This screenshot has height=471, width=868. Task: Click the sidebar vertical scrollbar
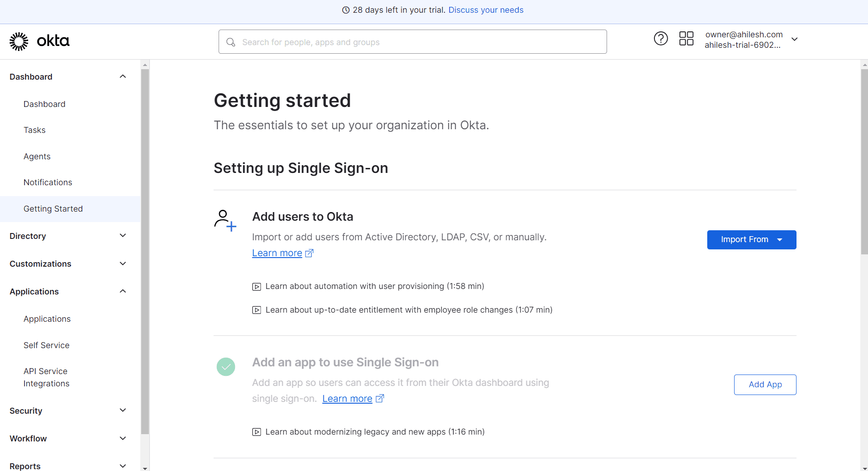click(145, 250)
